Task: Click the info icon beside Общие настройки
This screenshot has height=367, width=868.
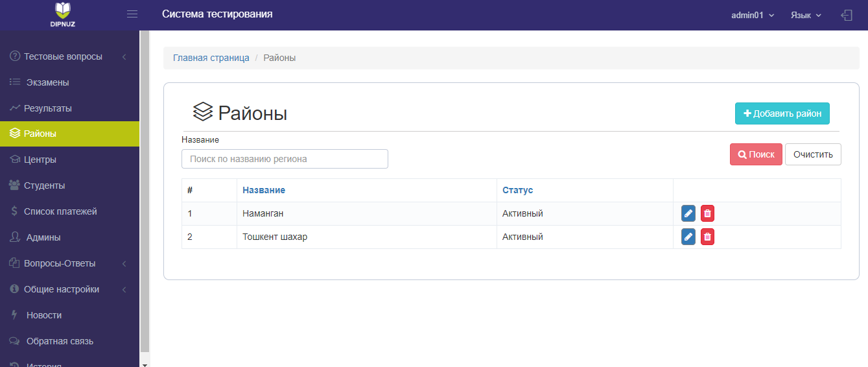Action: [14, 289]
